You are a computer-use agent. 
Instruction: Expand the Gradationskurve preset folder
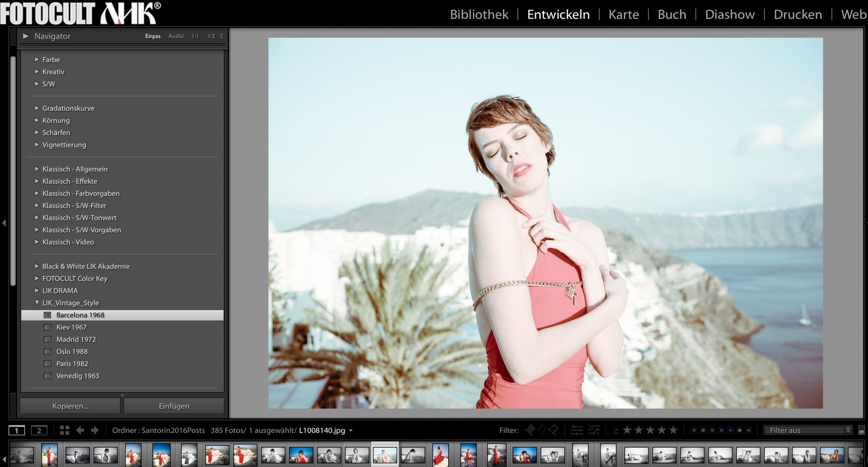click(36, 108)
